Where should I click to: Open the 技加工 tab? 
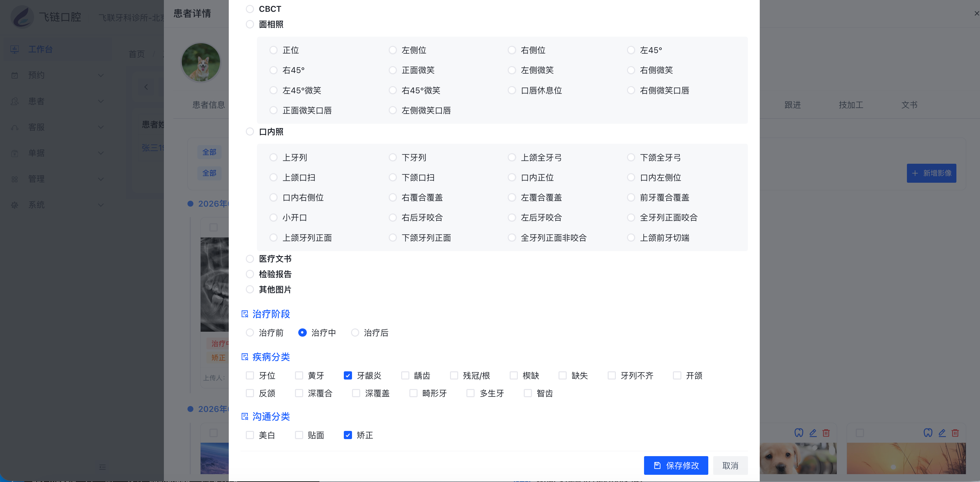click(851, 105)
